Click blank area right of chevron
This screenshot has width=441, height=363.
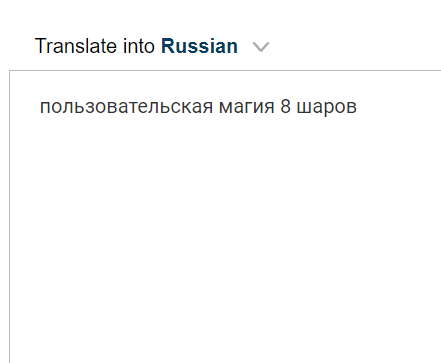pos(353,46)
